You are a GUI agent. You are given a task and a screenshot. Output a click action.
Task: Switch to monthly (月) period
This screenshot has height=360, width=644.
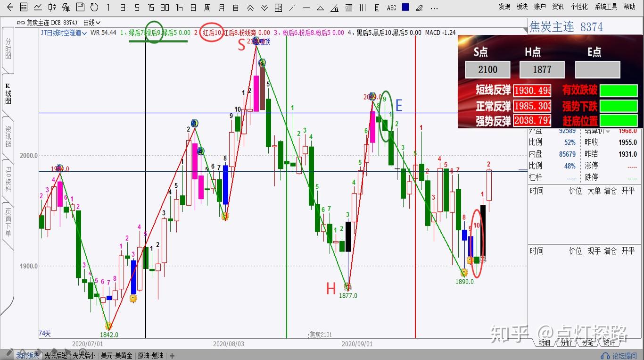tap(222, 7)
